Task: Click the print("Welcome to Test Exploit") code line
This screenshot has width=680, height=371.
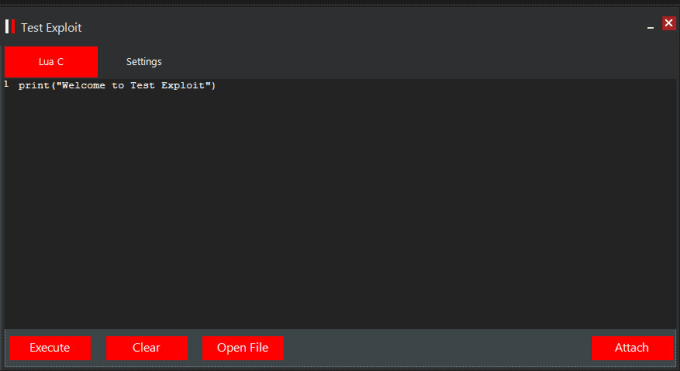Action: tap(117, 85)
